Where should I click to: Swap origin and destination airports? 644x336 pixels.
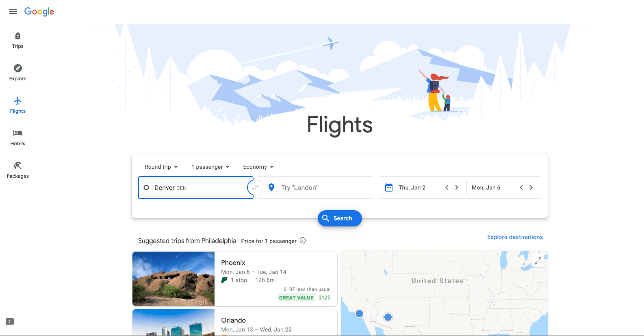(x=255, y=187)
